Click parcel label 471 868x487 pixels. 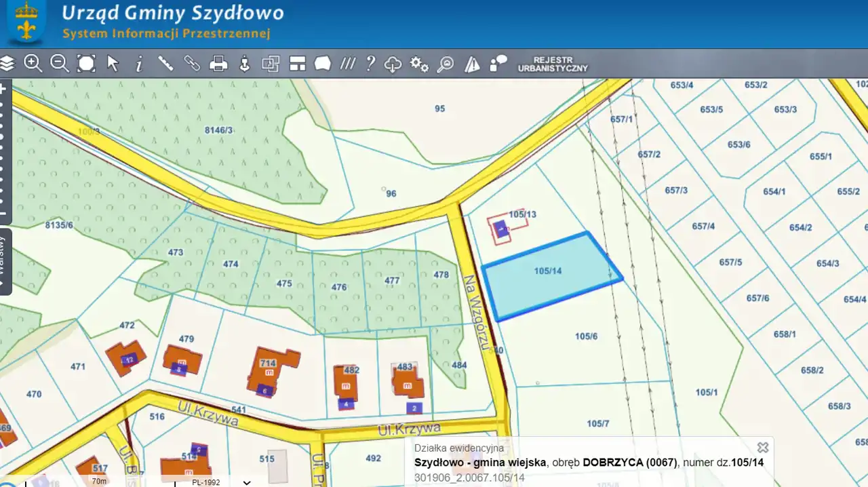click(x=78, y=366)
